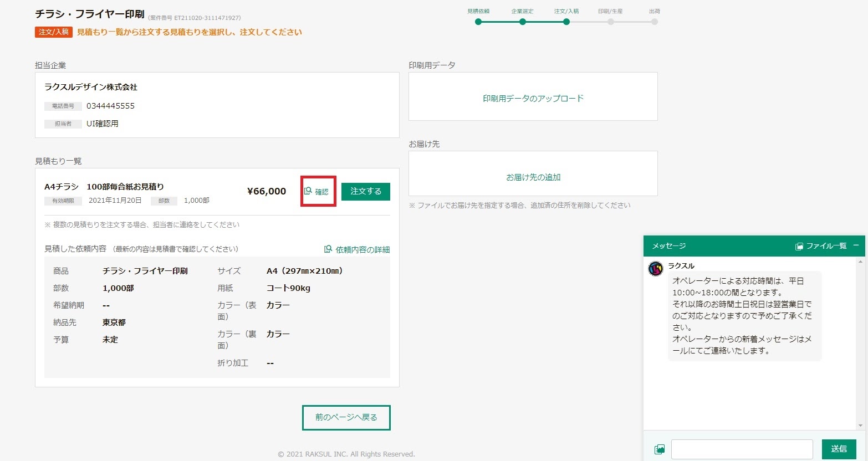Click 前のページへ戻る button

point(346,417)
